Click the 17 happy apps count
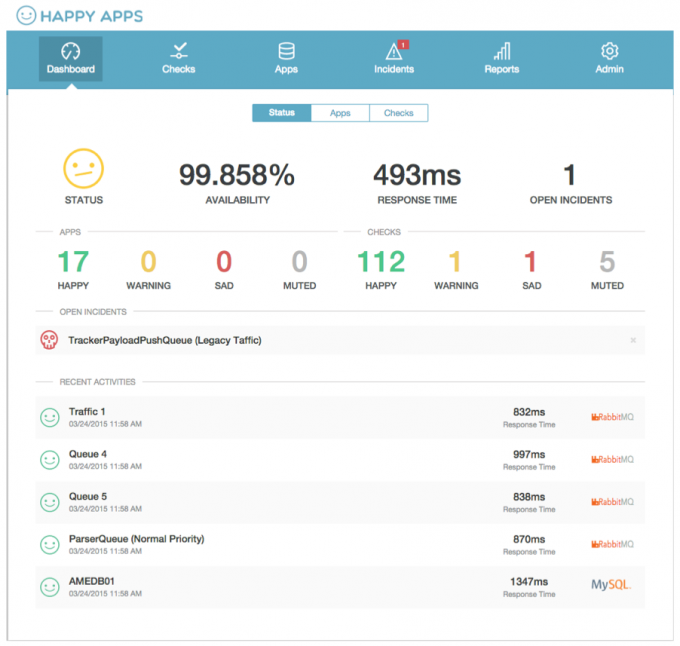 coord(73,262)
